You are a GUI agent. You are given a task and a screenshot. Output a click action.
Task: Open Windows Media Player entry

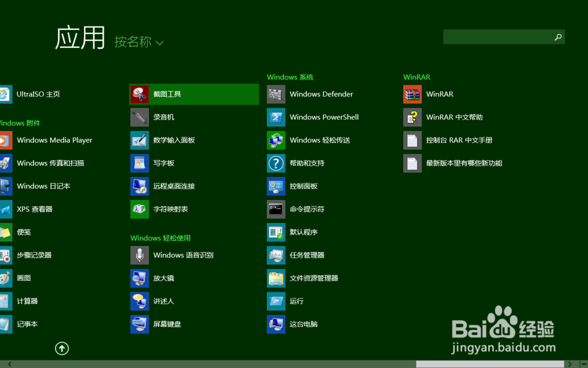point(46,140)
